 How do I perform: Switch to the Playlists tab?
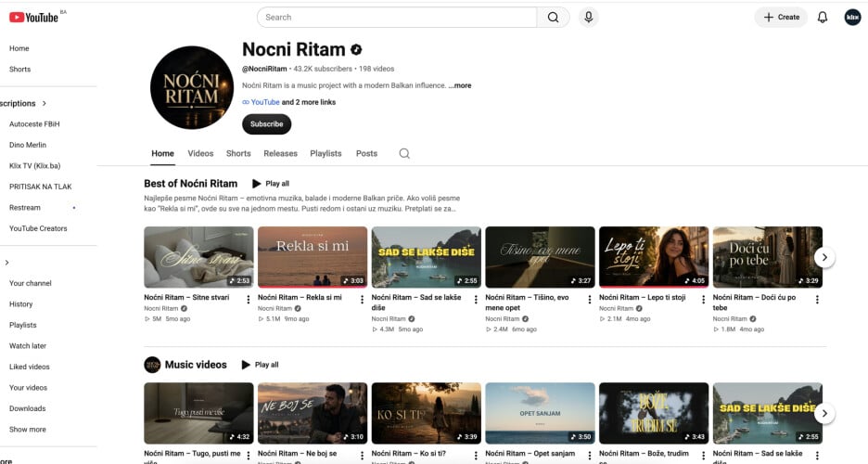pyautogui.click(x=326, y=153)
